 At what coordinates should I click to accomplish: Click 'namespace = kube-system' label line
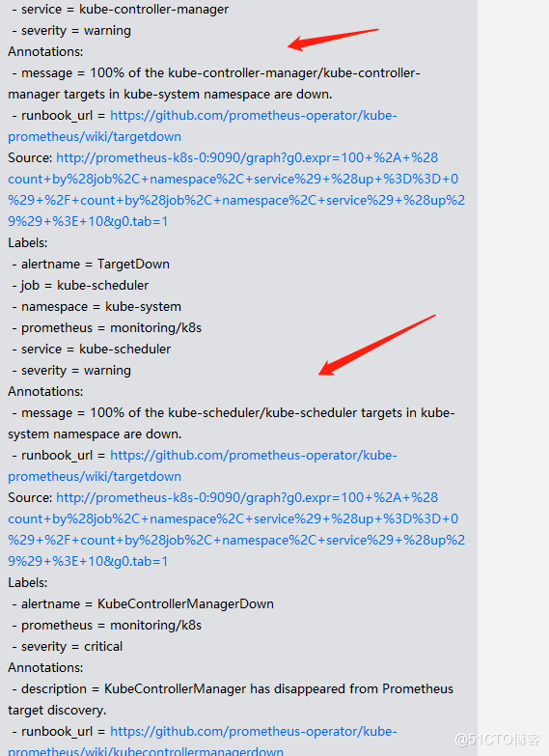coord(100,307)
